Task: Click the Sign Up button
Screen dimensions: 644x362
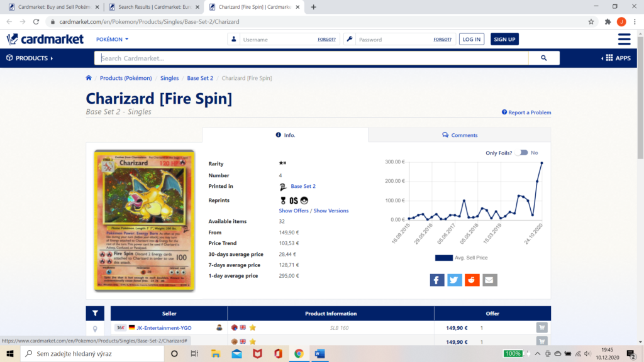Action: pos(504,40)
